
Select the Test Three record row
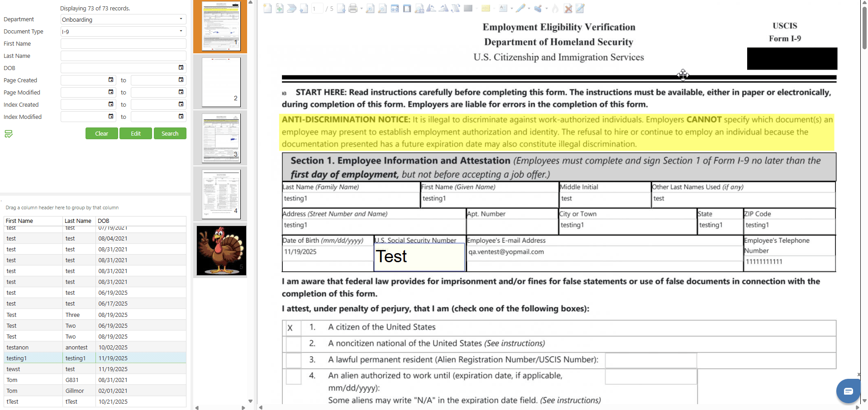click(95, 315)
